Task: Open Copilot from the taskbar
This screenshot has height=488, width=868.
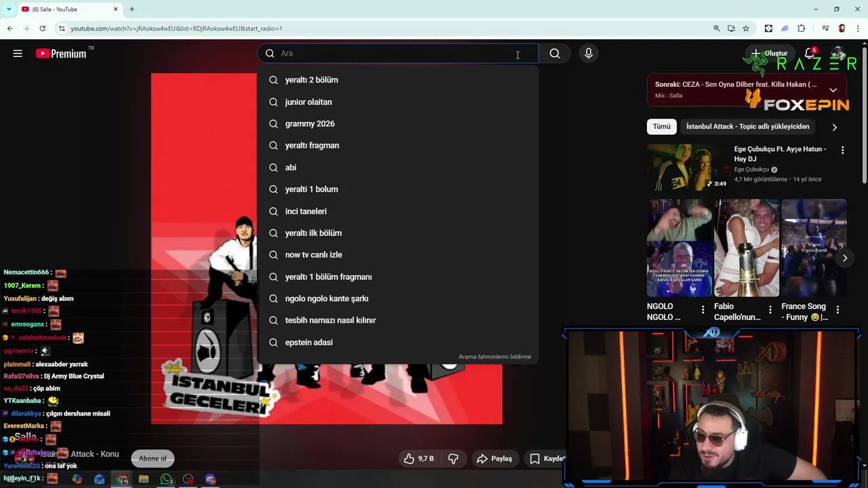Action: coord(77,479)
